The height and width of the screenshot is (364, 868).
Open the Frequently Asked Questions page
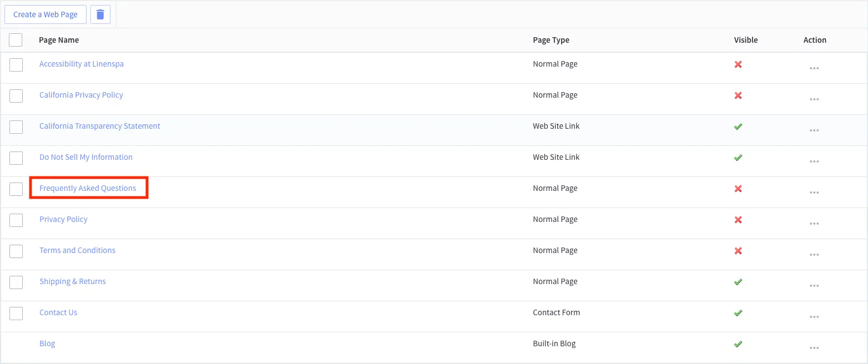pos(88,188)
